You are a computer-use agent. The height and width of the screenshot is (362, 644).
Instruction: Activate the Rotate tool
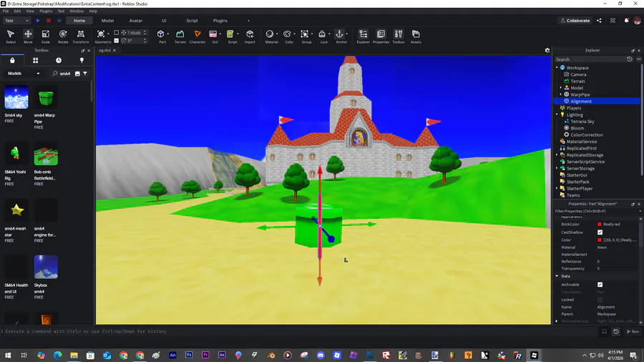63,36
